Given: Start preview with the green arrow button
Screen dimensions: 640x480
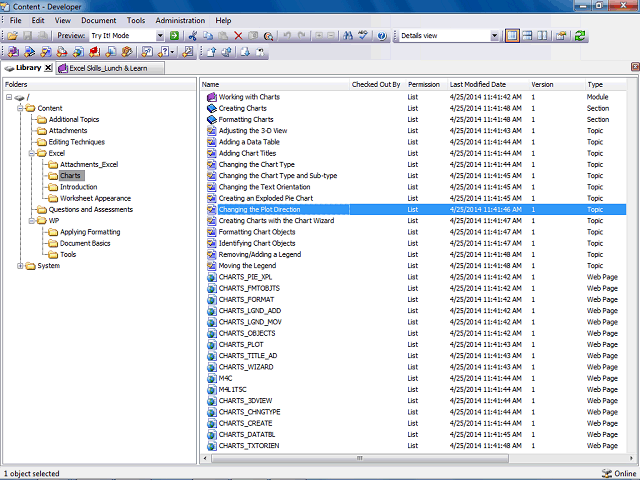Looking at the screenshot, I should [x=174, y=36].
